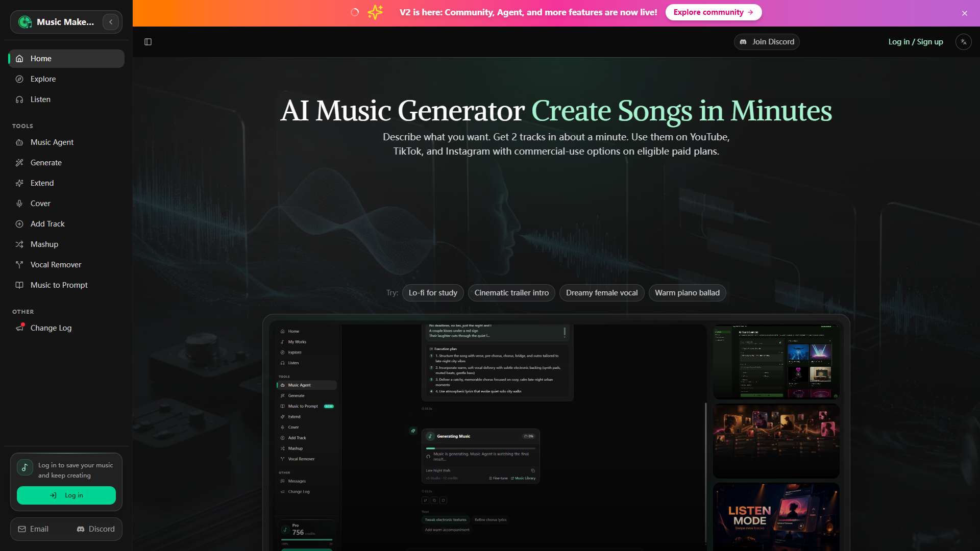The image size is (980, 551).
Task: Select the Music Agent tool
Action: click(66, 142)
